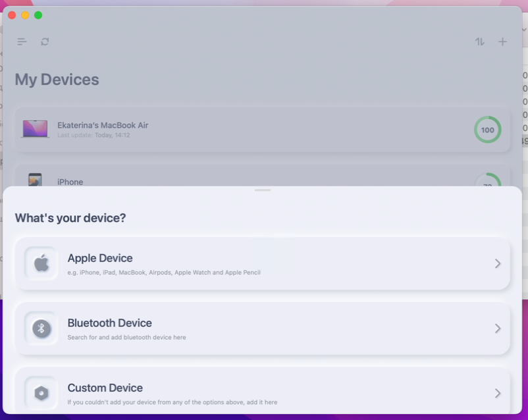Open the Apple Device chevron

(498, 263)
